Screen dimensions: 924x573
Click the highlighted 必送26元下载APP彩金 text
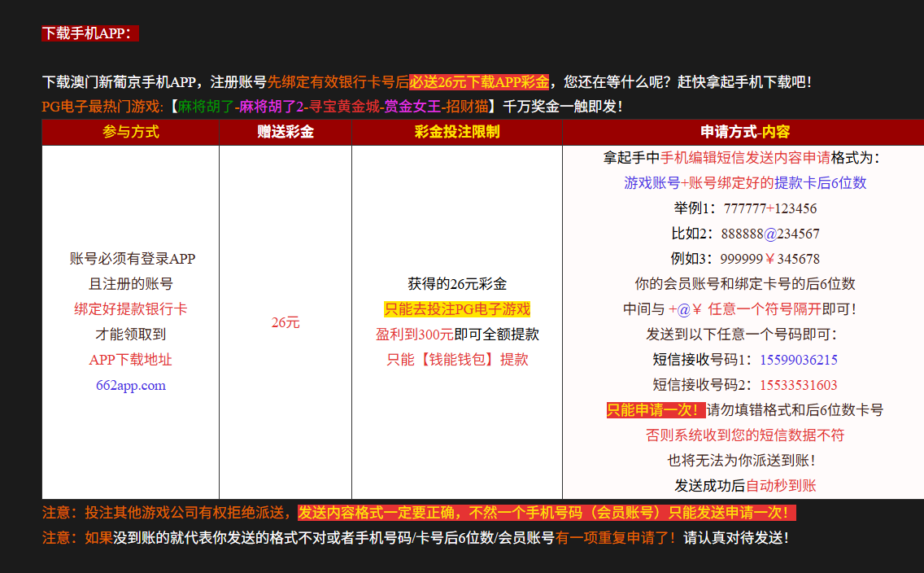[479, 82]
